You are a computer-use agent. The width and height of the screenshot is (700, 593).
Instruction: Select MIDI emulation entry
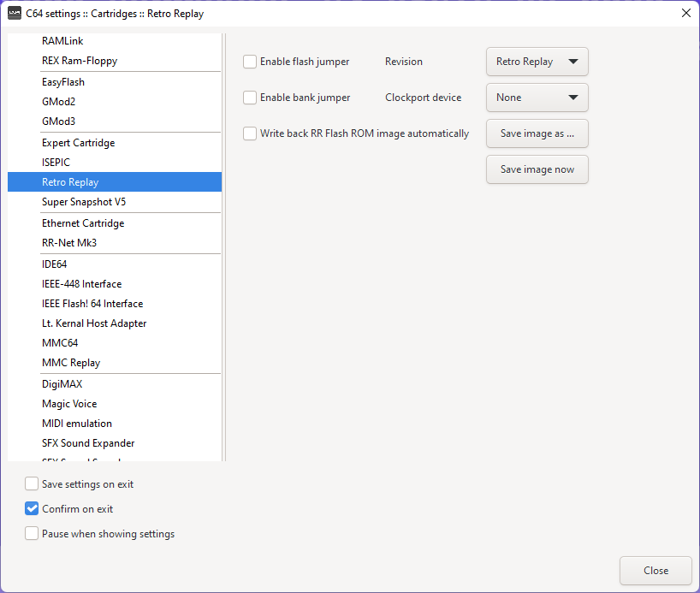coord(115,424)
